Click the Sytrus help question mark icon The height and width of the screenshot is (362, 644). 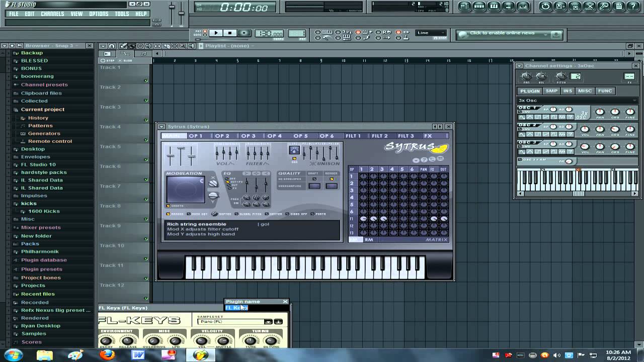click(x=424, y=160)
